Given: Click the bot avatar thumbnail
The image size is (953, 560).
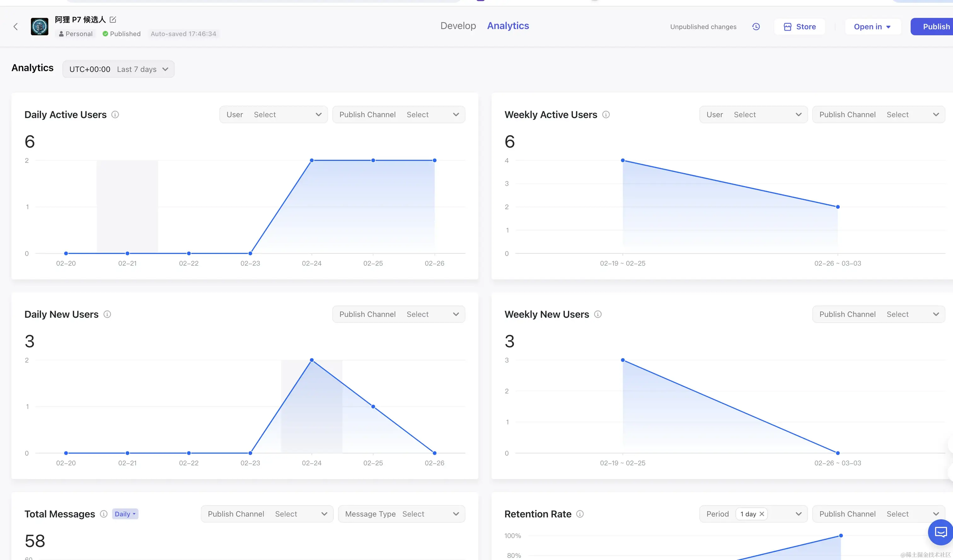Looking at the screenshot, I should tap(40, 26).
